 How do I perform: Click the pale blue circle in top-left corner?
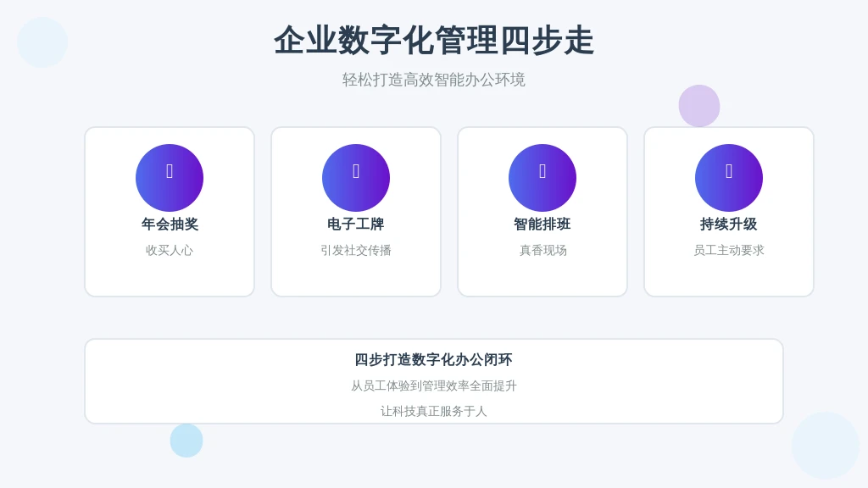[42, 42]
